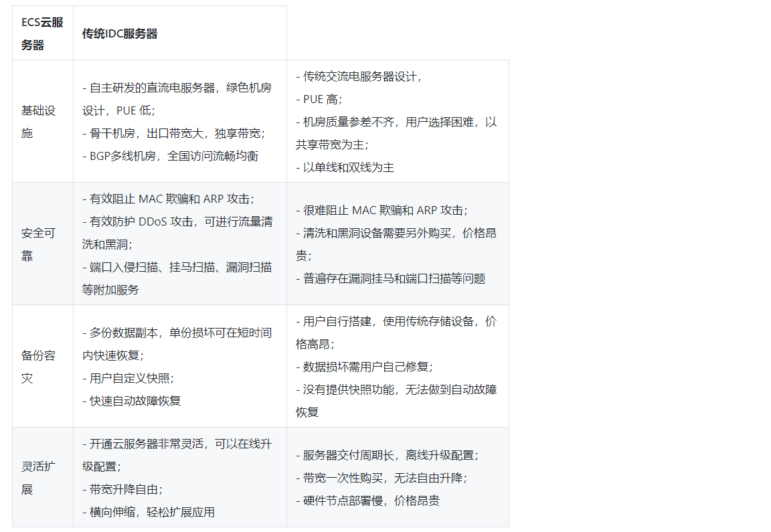Screen dimensions: 771x532
Task: Select the '安全可靠' row label
Action: click(x=38, y=244)
